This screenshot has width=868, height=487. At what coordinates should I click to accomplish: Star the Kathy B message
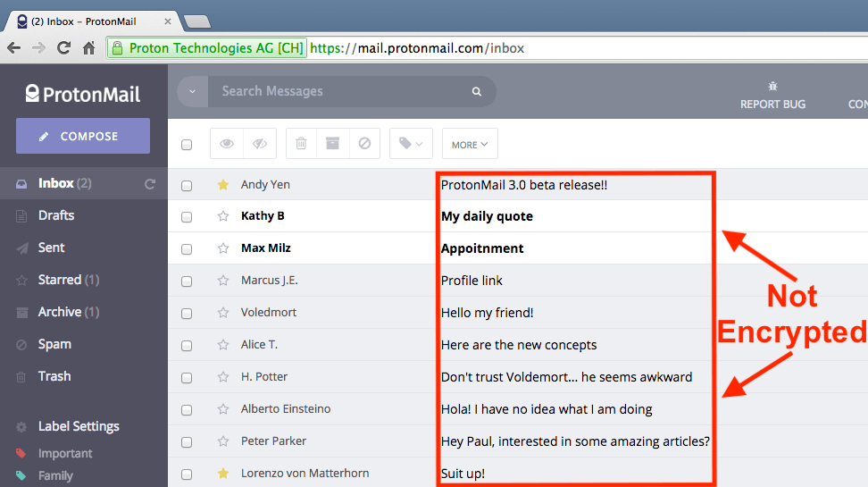pyautogui.click(x=223, y=216)
